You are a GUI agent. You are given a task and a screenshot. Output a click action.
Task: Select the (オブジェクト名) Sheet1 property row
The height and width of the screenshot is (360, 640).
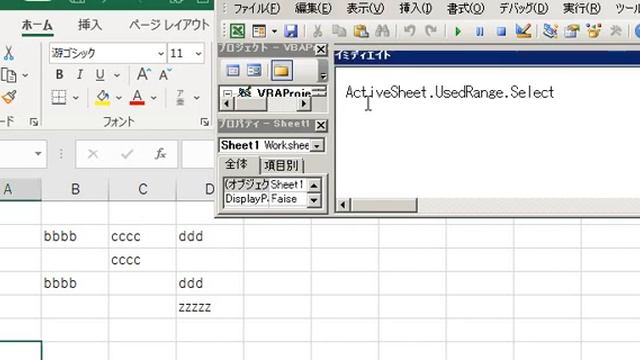264,184
